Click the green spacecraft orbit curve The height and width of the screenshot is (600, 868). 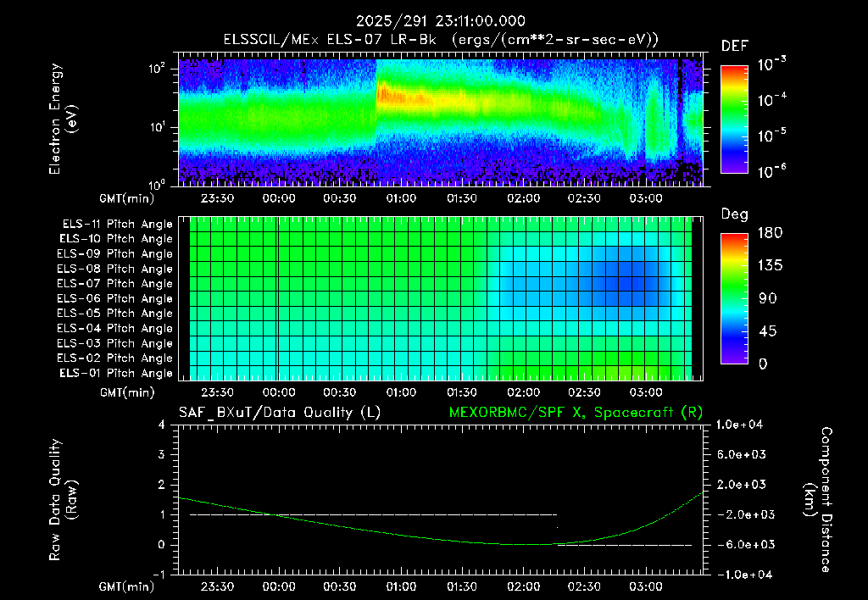point(442,539)
